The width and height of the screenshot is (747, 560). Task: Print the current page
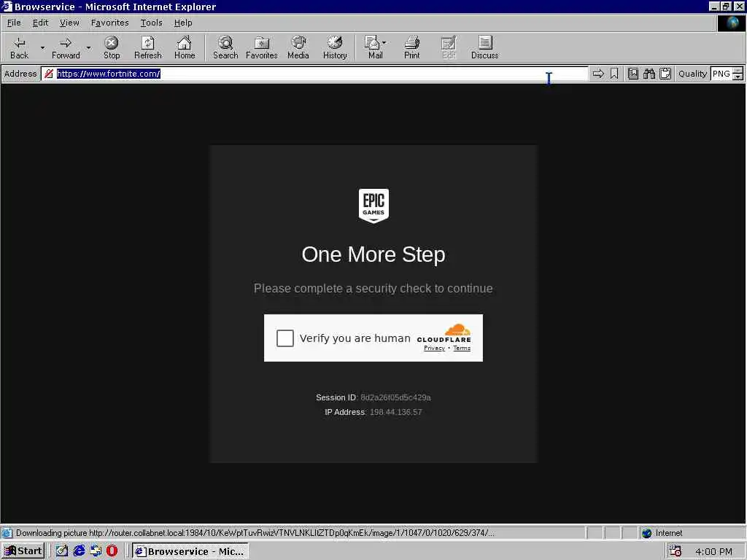pyautogui.click(x=412, y=47)
